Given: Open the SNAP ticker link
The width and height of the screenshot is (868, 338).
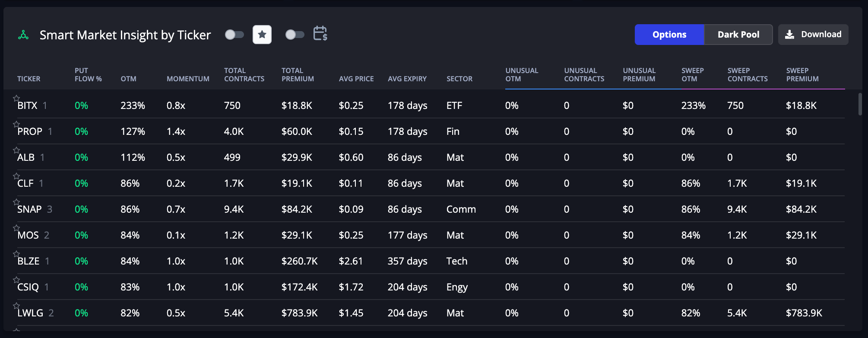Looking at the screenshot, I should 29,209.
